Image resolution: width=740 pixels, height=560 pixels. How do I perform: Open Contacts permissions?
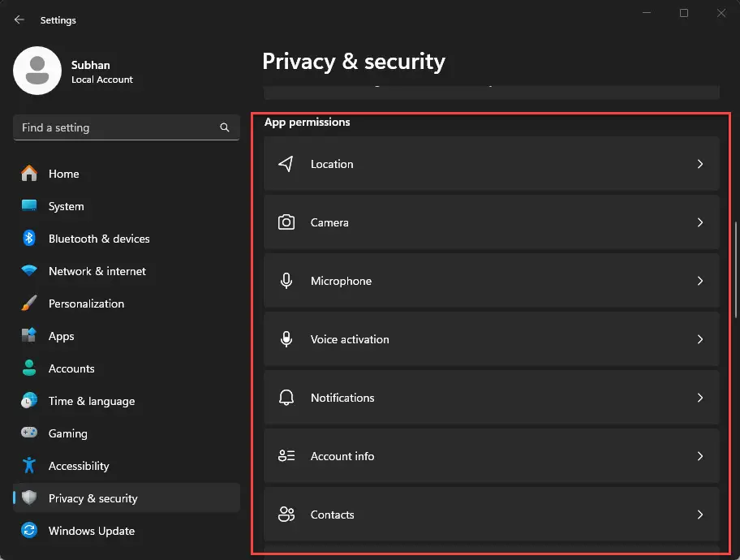pos(491,515)
